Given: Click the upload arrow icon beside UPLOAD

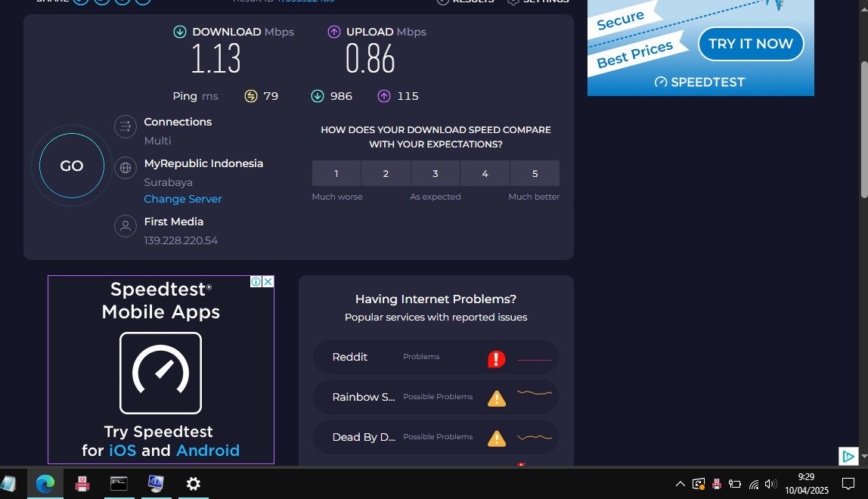Looking at the screenshot, I should coord(333,32).
